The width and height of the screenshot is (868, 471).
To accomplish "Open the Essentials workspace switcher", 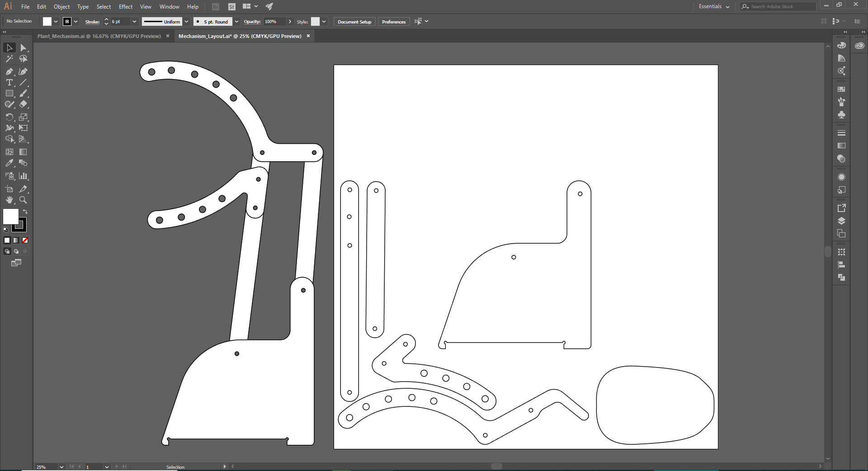I will tap(714, 6).
